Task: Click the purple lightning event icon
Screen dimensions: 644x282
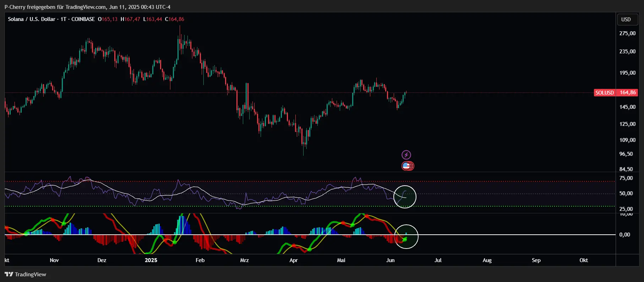Action: pos(406,155)
